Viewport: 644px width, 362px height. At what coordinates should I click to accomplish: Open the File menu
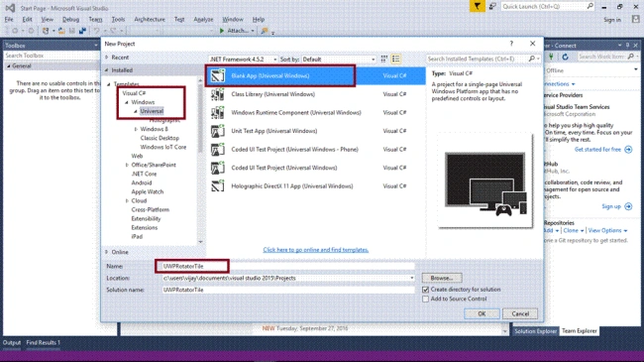pos(9,19)
